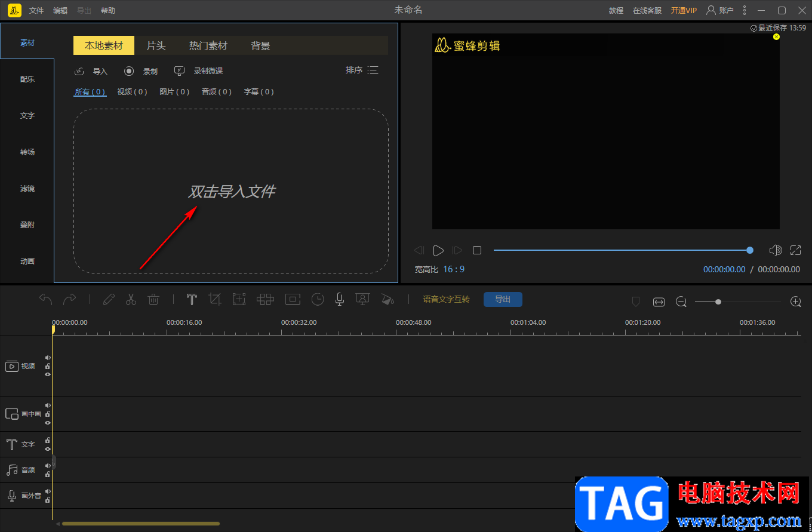
Task: Switch to the 片头 tab
Action: (x=156, y=45)
